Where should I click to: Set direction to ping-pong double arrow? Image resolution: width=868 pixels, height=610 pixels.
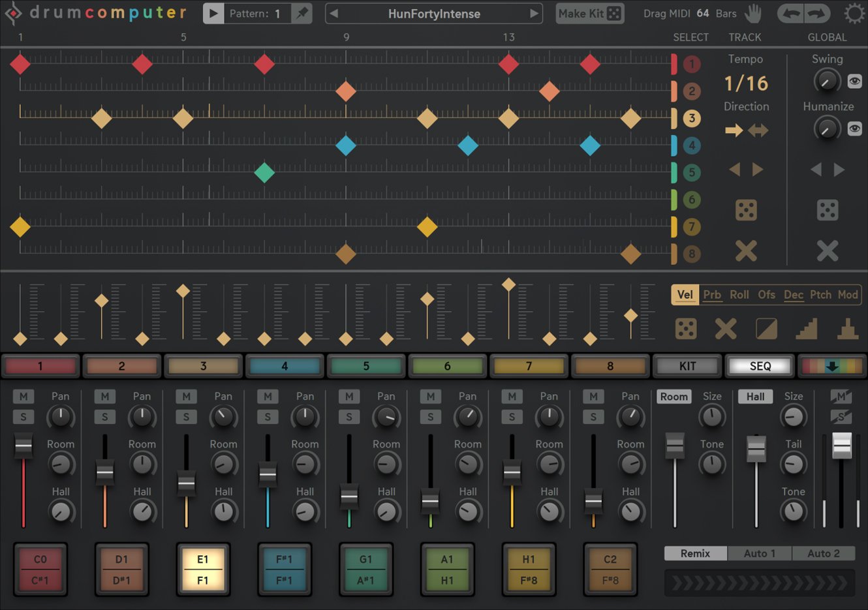click(x=758, y=130)
